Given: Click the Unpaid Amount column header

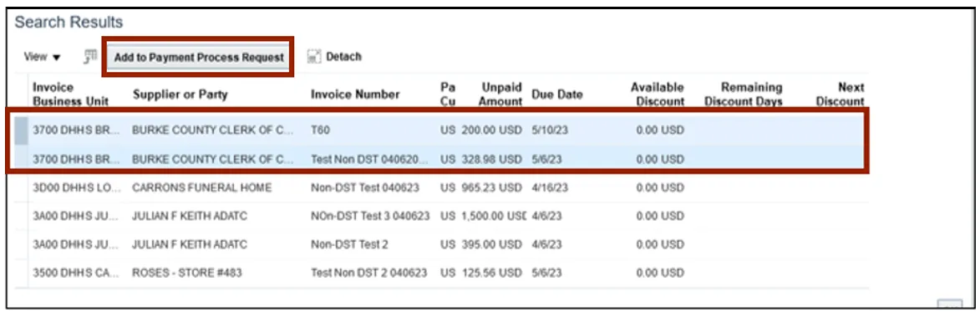Looking at the screenshot, I should coord(501,95).
